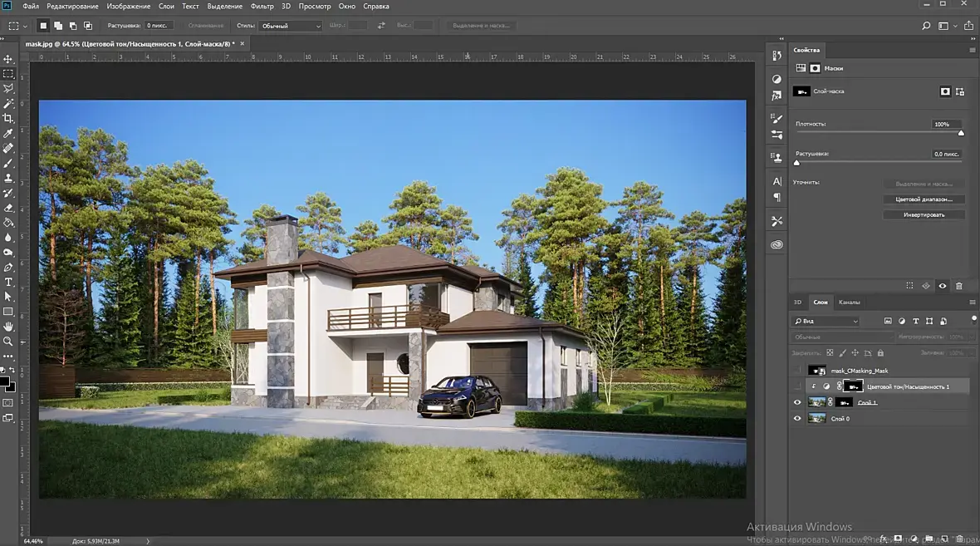Enable Subtract from selection mode
The width and height of the screenshot is (980, 546).
coord(73,26)
